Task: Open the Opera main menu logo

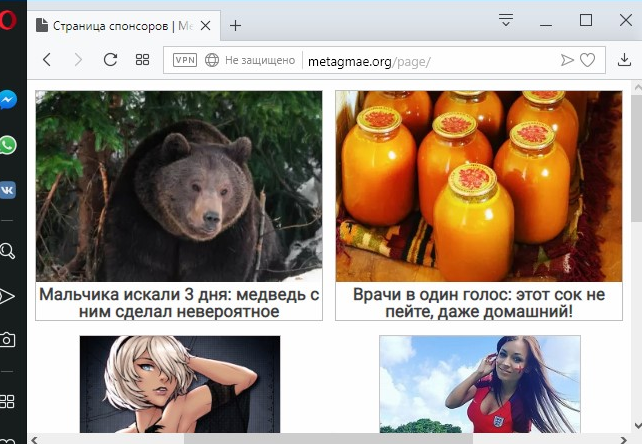Action: pos(8,22)
